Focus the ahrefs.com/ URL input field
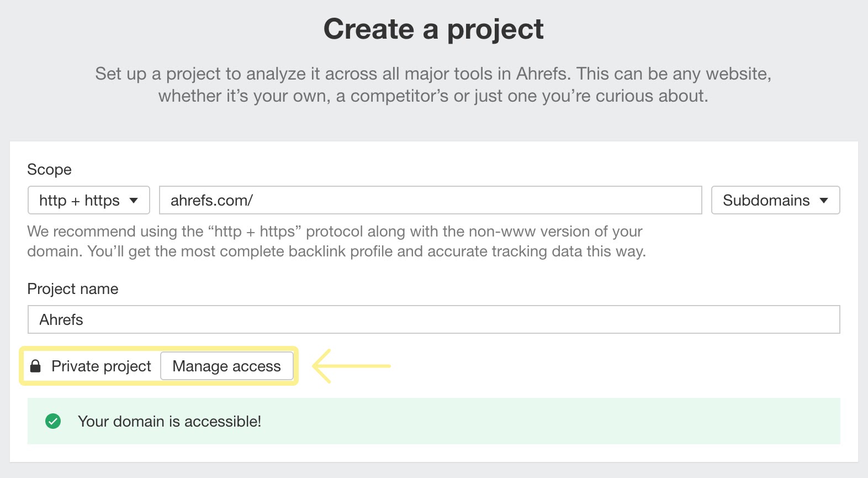 [x=430, y=200]
